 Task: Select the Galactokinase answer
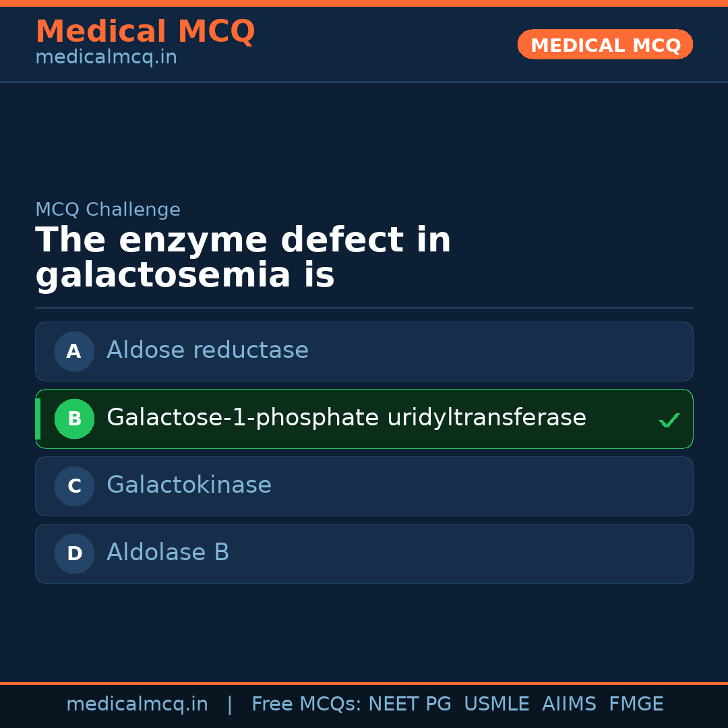[x=189, y=485]
